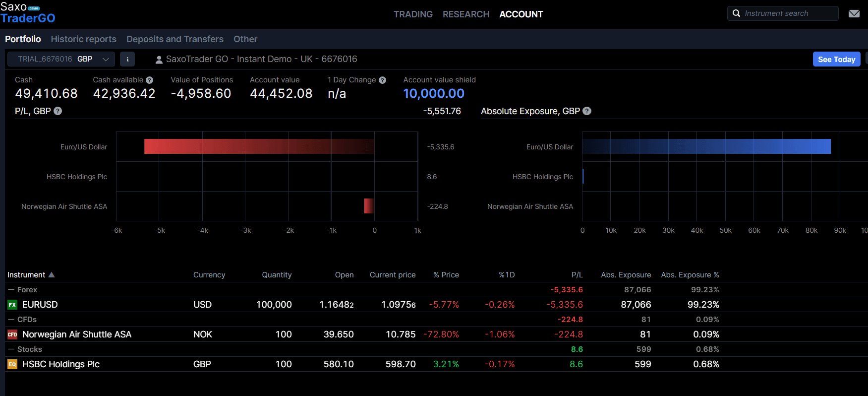The height and width of the screenshot is (396, 868).
Task: Collapse the Stocks group row
Action: tap(11, 349)
